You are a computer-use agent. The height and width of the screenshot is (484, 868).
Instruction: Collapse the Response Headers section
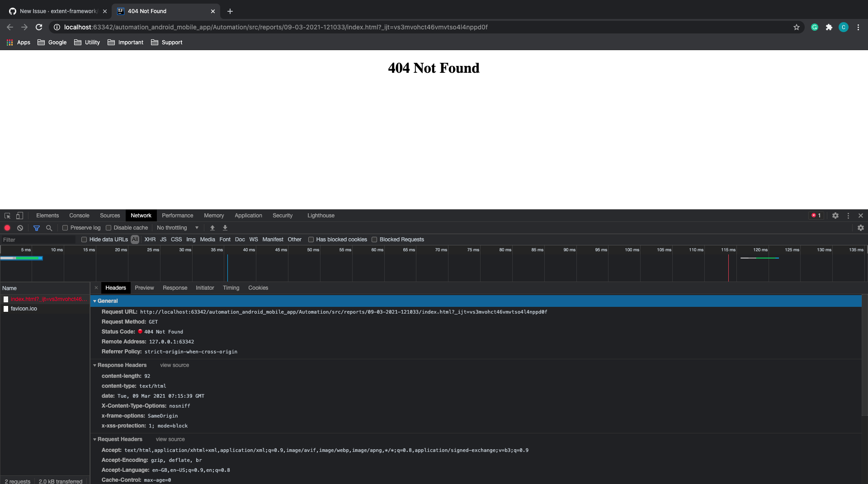click(95, 365)
